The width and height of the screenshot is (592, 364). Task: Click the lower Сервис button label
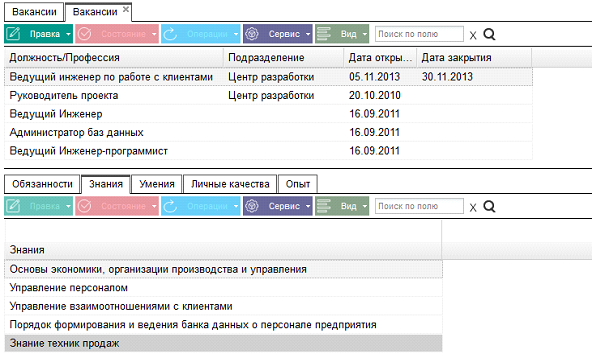click(x=284, y=206)
